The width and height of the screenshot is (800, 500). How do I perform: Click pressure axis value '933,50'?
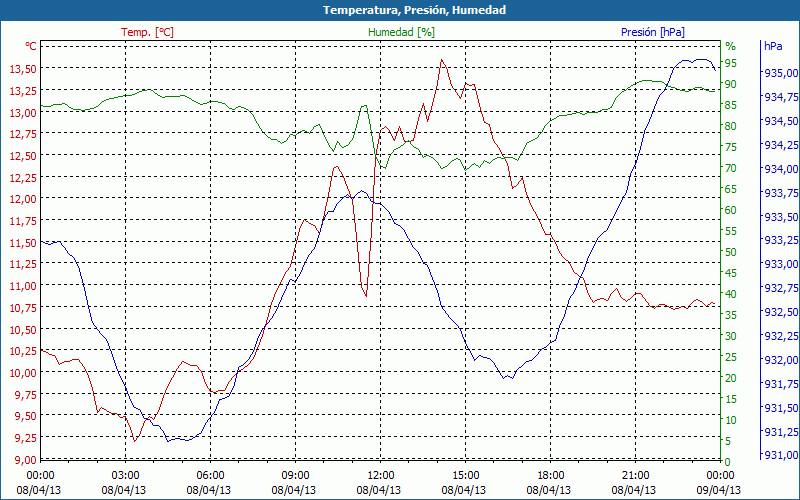pos(781,217)
